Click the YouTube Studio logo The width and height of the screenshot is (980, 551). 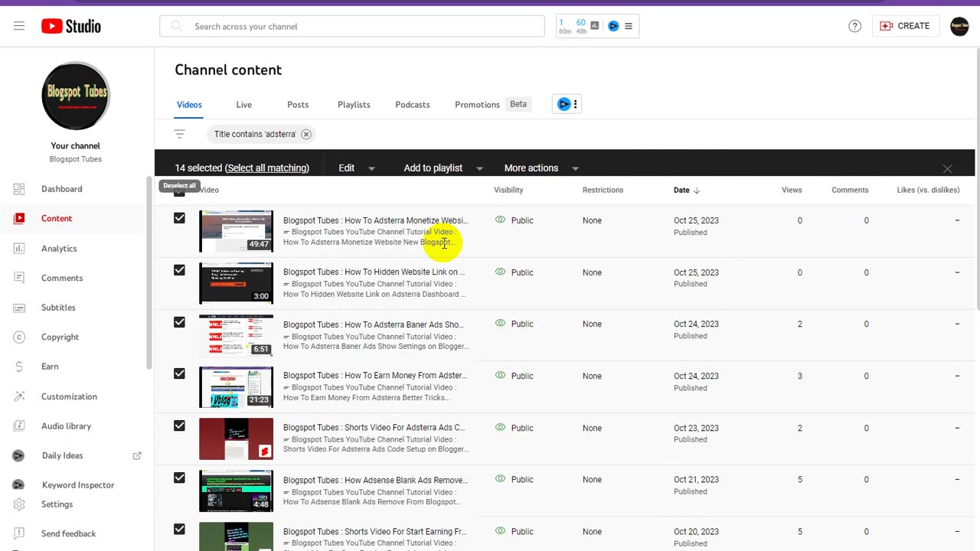pos(71,26)
